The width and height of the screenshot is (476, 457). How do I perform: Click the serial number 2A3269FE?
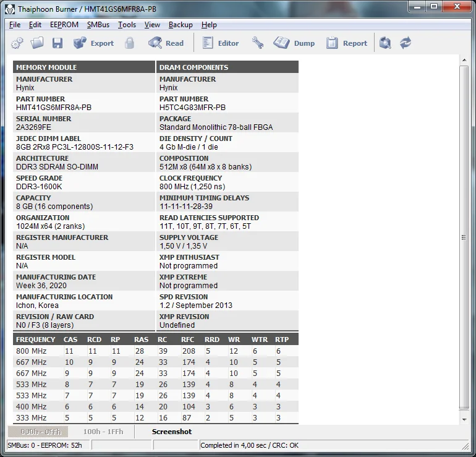33,127
